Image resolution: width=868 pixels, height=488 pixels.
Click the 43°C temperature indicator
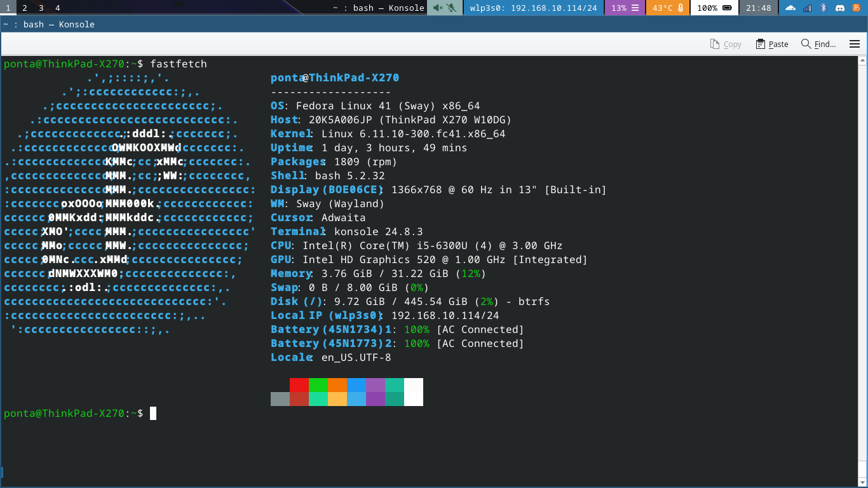667,8
